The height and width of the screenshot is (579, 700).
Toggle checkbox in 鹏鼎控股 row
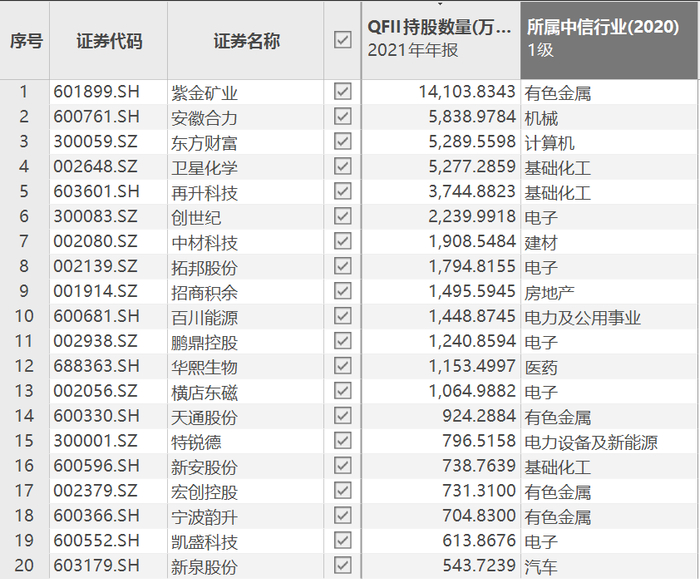(x=342, y=341)
